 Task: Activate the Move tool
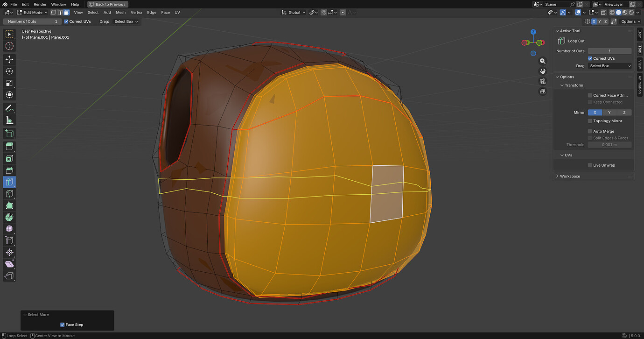point(9,59)
